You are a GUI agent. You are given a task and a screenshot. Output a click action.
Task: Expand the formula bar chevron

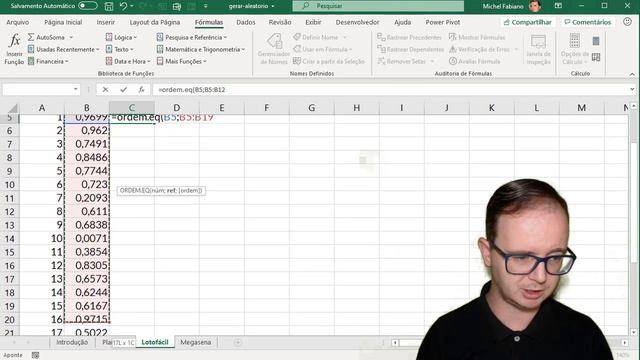click(x=632, y=89)
